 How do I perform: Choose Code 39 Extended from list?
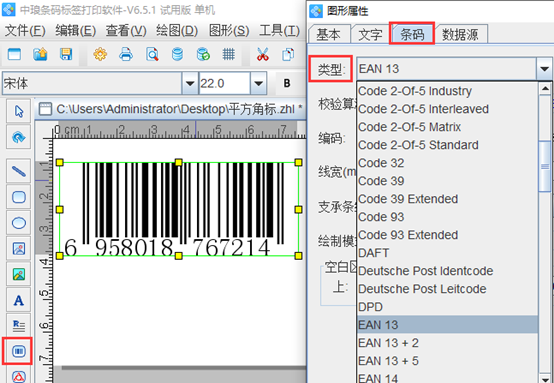(447, 199)
